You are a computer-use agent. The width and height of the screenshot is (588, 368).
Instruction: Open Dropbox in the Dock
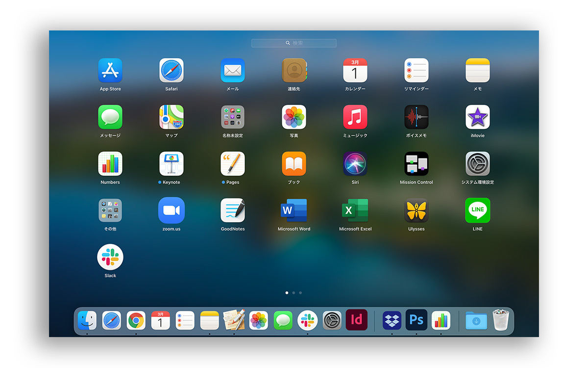[392, 320]
